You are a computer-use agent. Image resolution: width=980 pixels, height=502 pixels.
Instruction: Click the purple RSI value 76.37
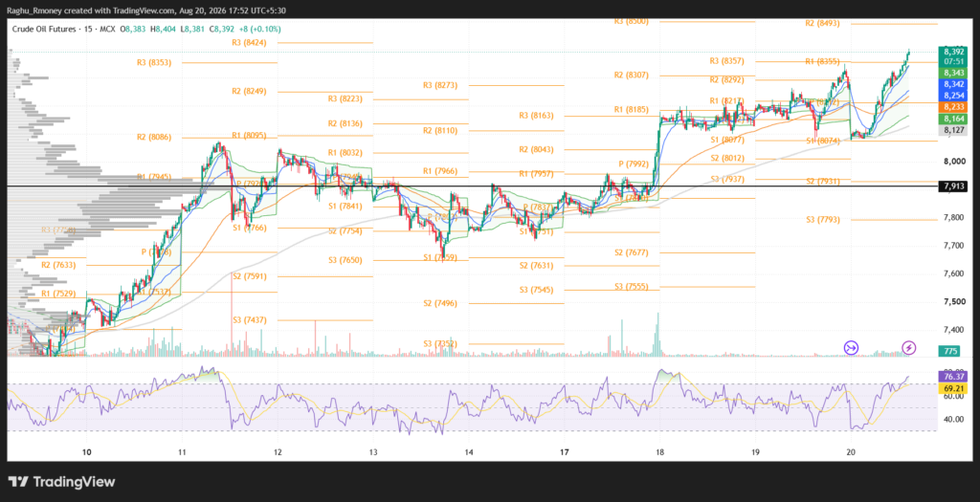pyautogui.click(x=953, y=377)
